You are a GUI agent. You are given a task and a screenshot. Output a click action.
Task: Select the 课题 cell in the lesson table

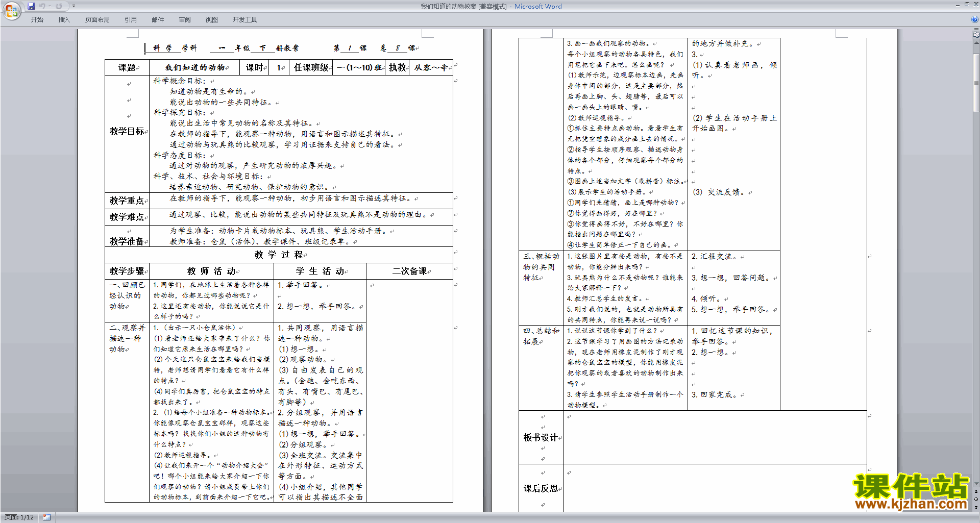coord(127,67)
